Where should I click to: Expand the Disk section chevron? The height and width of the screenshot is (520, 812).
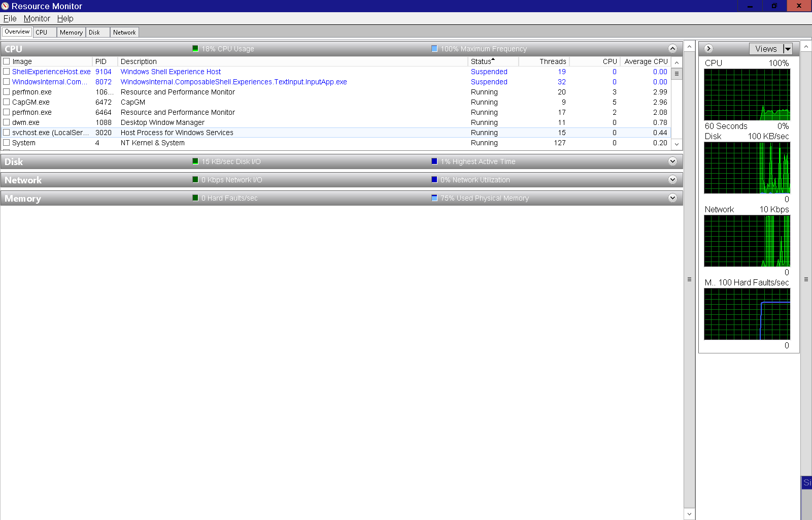tap(672, 161)
